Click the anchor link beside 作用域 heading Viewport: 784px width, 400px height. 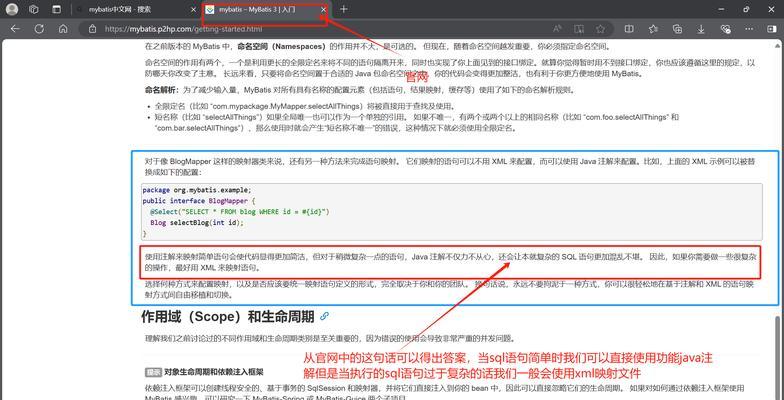click(324, 316)
